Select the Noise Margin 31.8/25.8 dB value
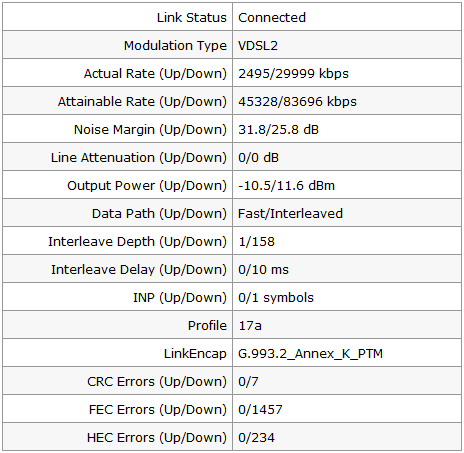The height and width of the screenshot is (453, 464). 278,130
